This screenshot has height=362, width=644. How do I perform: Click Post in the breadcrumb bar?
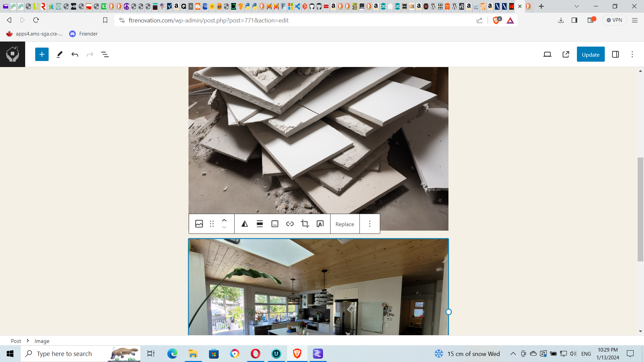coord(16,341)
